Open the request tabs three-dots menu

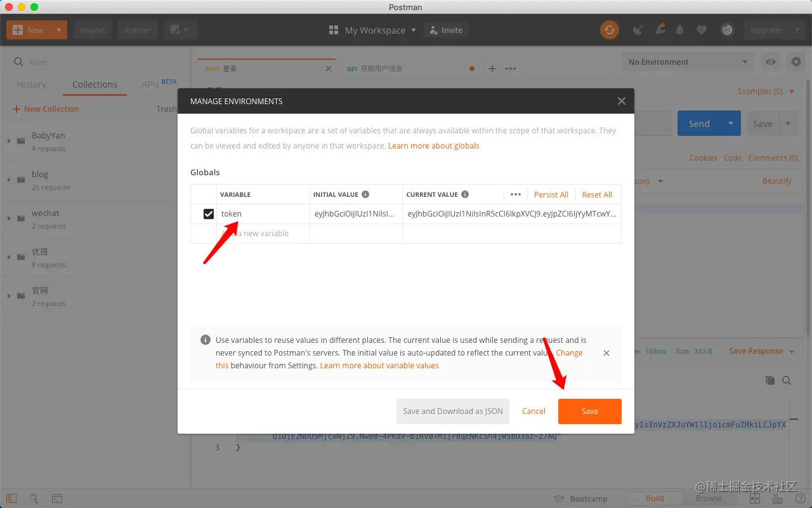(511, 69)
